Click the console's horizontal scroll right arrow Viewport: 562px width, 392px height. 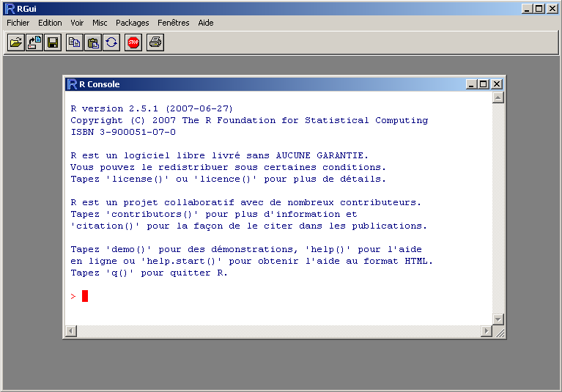(x=487, y=332)
